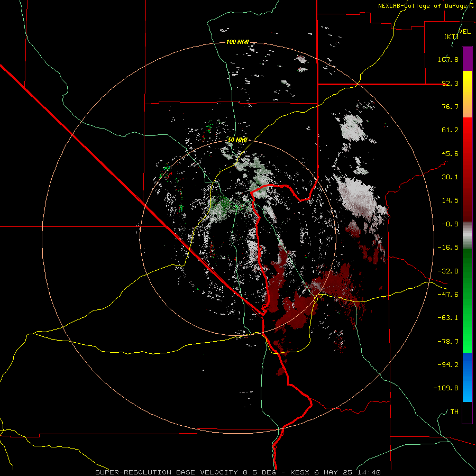The width and height of the screenshot is (476, 476).
Task: Click the "VEL" legend title
Action: pyautogui.click(x=464, y=32)
